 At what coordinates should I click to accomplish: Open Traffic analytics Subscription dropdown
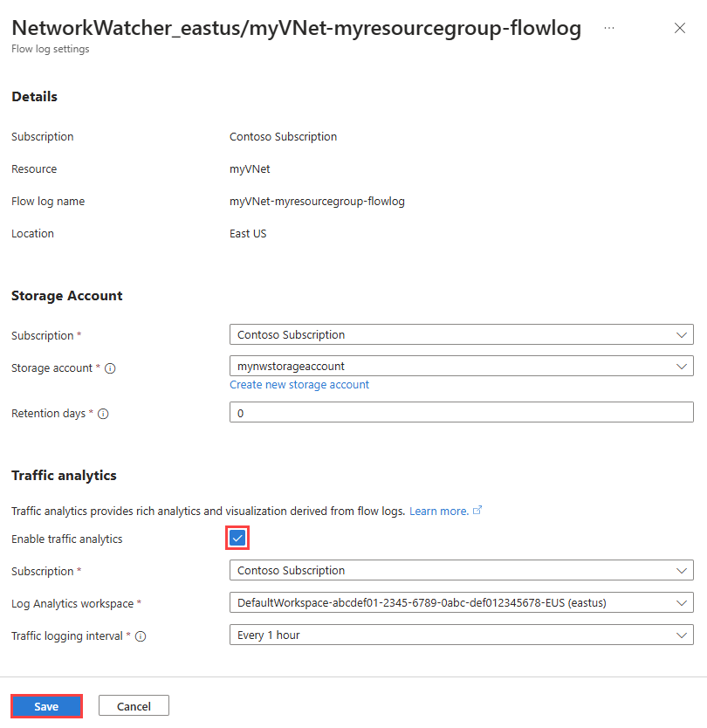click(462, 571)
